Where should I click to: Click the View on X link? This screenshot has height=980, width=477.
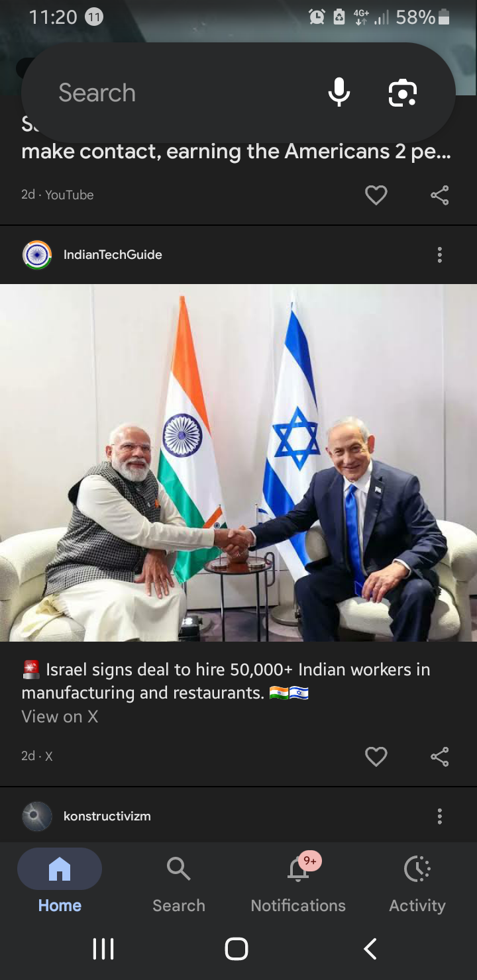pyautogui.click(x=60, y=716)
